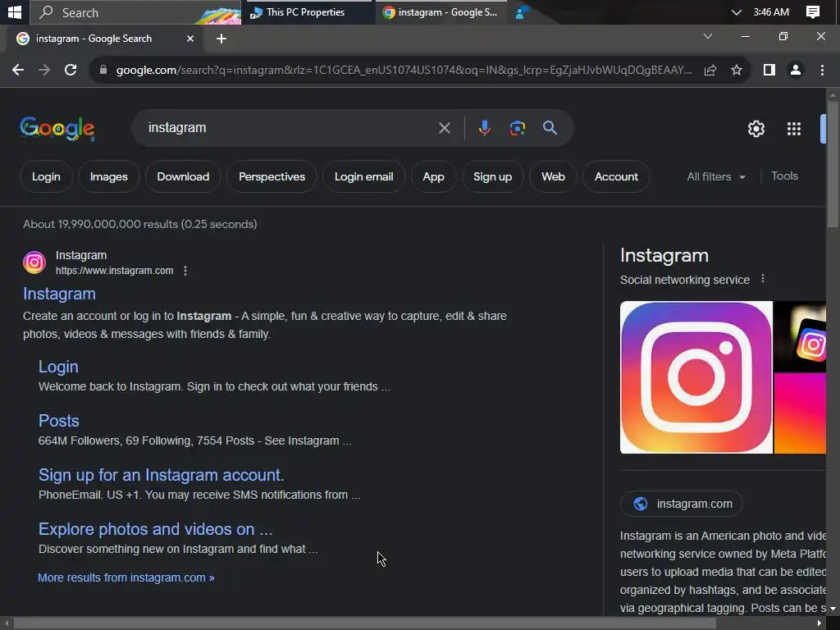Click the vertical page scrollbar
Screen dimensions: 840x630
(x=833, y=163)
